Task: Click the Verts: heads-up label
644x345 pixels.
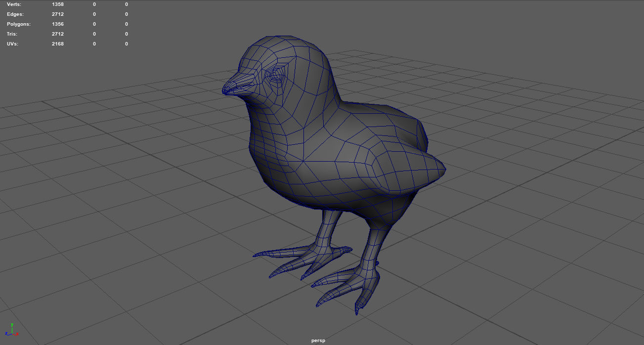Action: point(14,4)
